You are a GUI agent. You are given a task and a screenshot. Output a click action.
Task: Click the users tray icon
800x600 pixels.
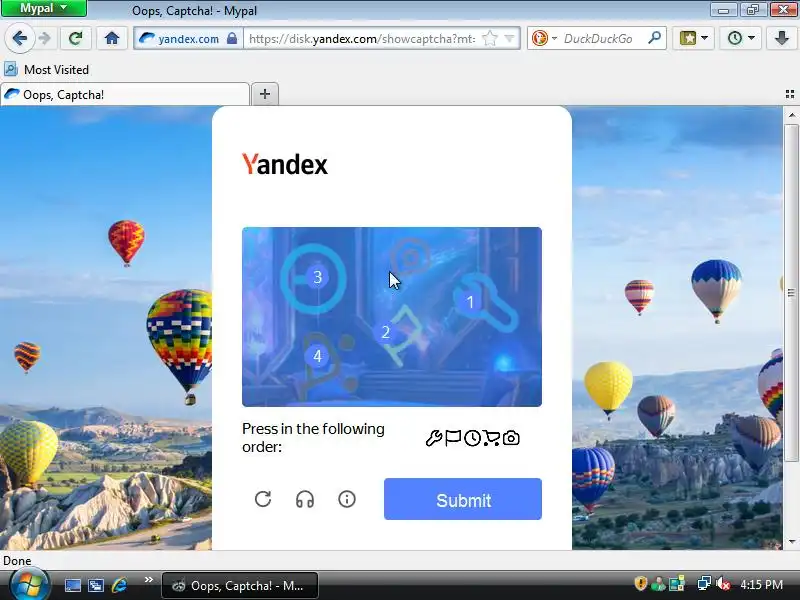coord(658,584)
